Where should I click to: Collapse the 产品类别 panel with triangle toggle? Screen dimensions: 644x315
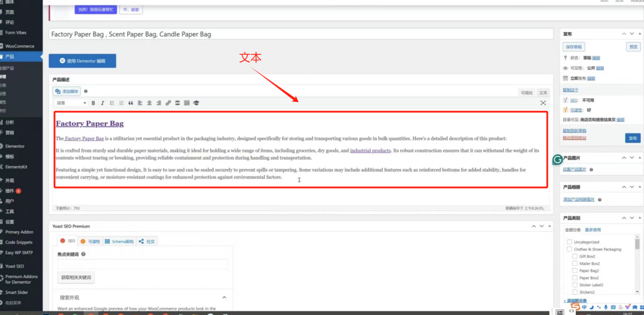(x=640, y=218)
